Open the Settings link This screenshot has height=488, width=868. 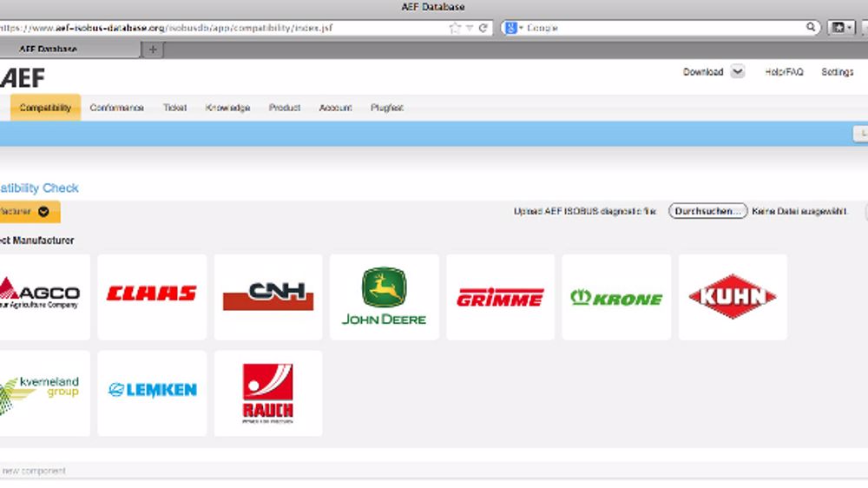838,72
